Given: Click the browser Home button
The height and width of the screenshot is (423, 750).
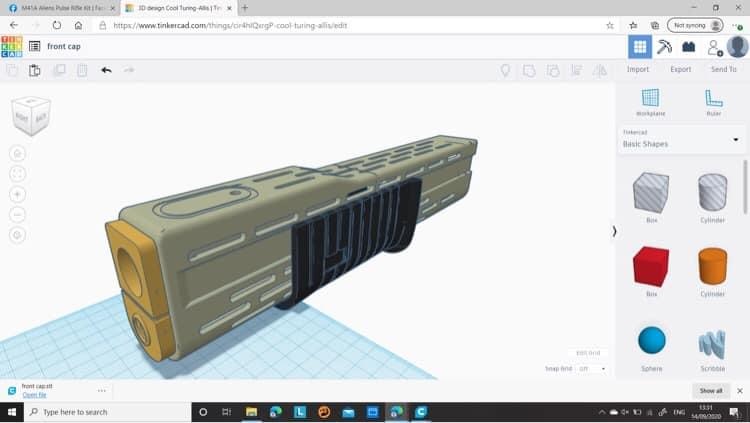Looking at the screenshot, I should point(78,25).
